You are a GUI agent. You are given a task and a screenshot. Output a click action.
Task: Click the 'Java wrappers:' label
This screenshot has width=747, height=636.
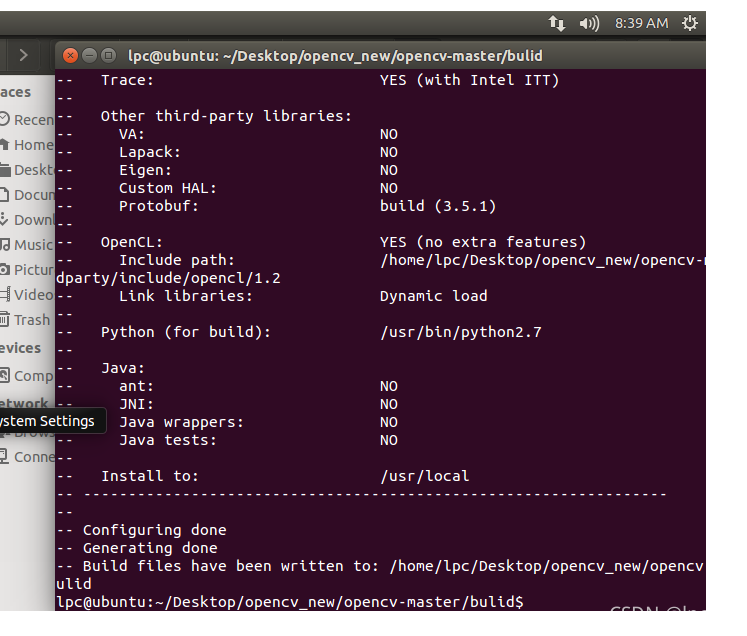point(181,422)
